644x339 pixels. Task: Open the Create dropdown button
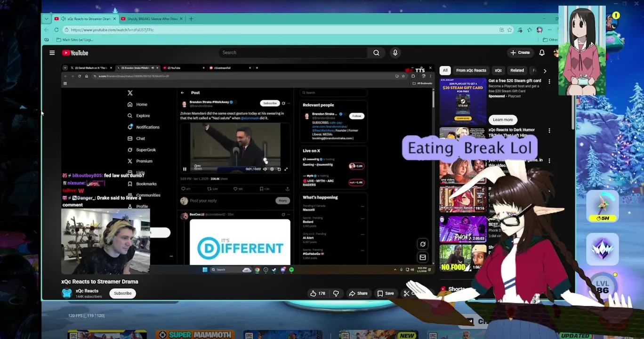pyautogui.click(x=520, y=53)
